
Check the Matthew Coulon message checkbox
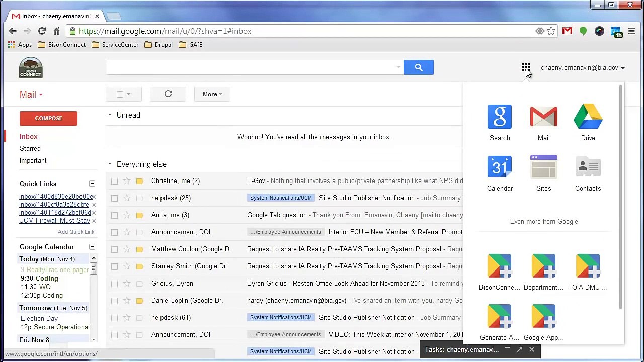pos(114,249)
